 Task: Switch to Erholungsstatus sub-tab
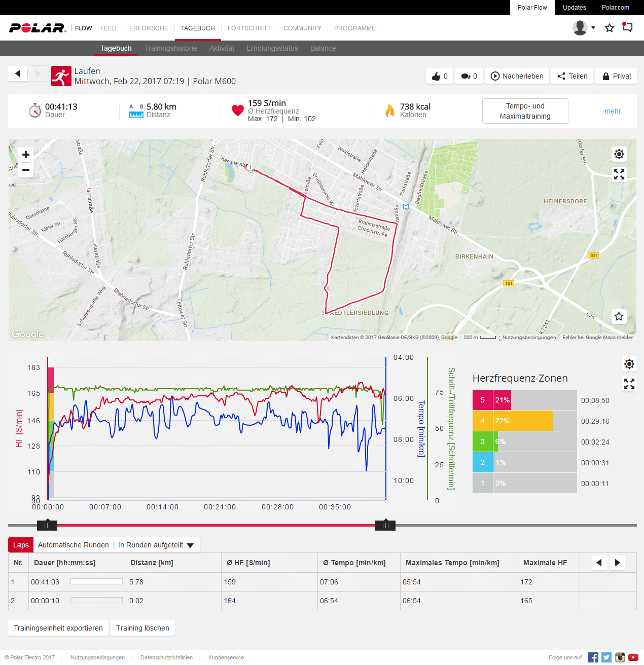pos(272,48)
